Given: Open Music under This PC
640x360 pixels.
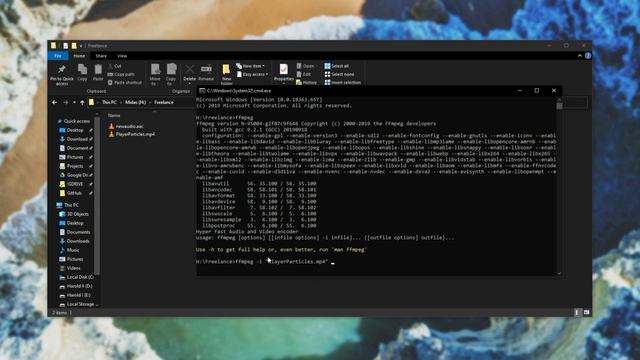Looking at the screenshot, I should click(73, 250).
